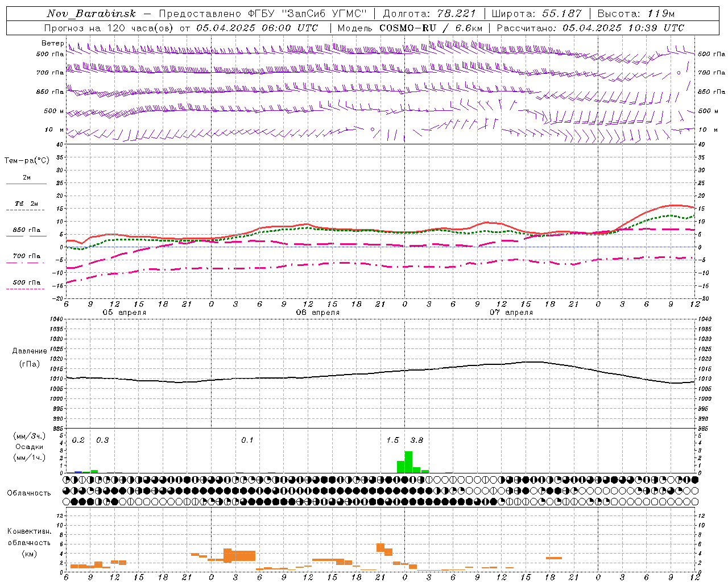Click the 07 апреля date label
This screenshot has width=728, height=582.
511,313
